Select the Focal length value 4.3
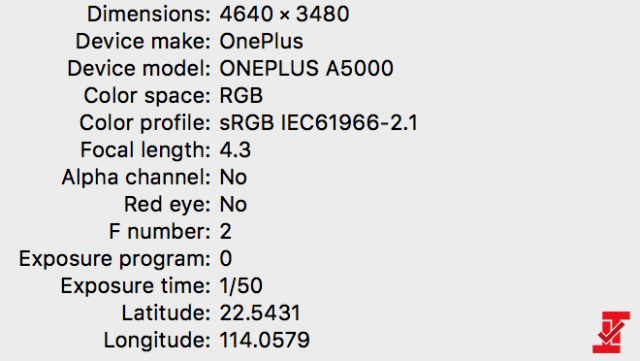 coord(235,150)
